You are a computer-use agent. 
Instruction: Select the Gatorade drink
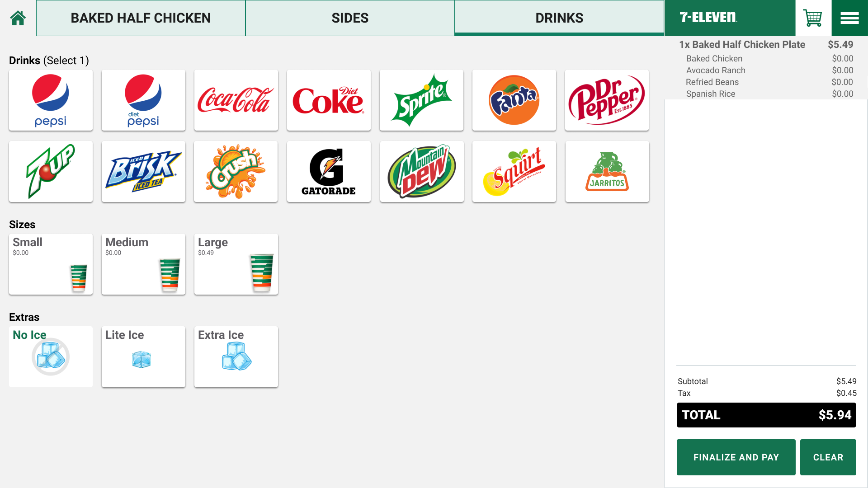[329, 172]
